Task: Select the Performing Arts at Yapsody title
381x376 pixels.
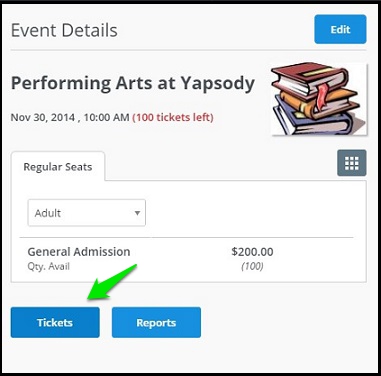Action: pos(133,83)
